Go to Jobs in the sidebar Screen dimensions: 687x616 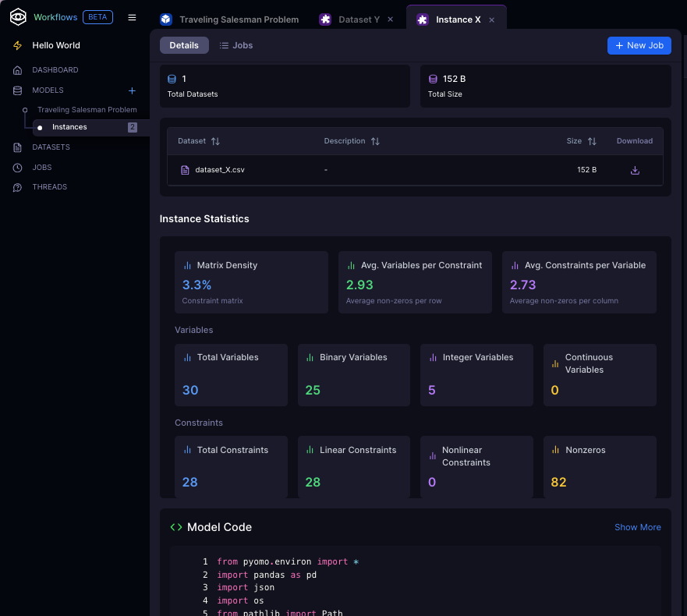tap(41, 168)
